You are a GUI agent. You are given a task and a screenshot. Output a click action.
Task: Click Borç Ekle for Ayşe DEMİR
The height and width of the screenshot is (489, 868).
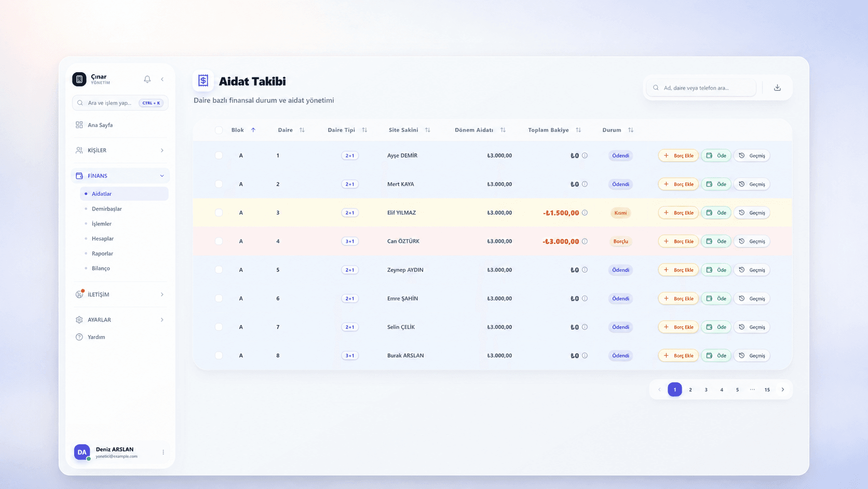pyautogui.click(x=679, y=155)
